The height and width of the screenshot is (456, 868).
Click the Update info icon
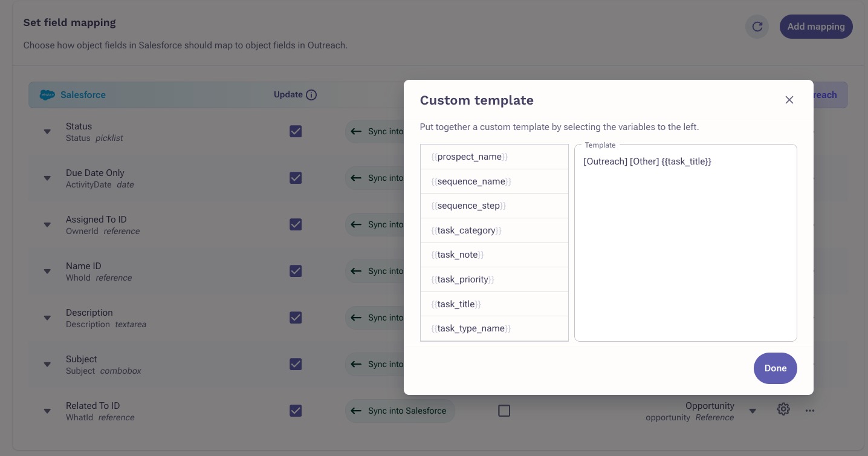pyautogui.click(x=311, y=95)
